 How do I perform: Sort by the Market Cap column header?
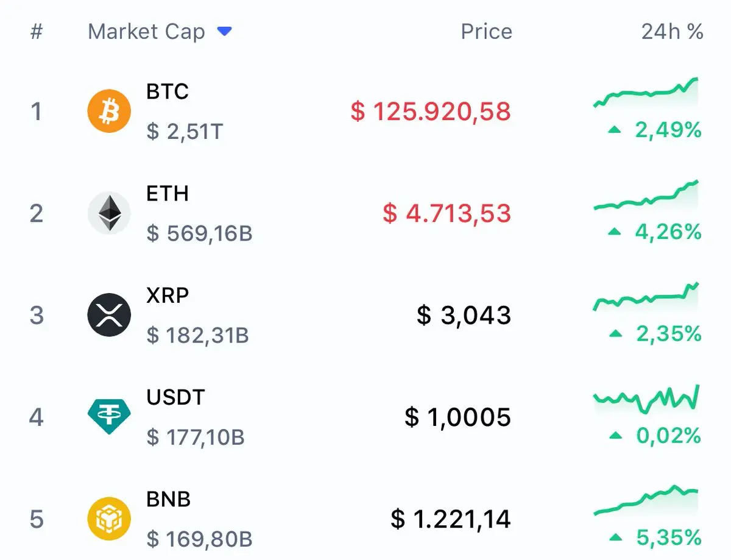pyautogui.click(x=146, y=32)
